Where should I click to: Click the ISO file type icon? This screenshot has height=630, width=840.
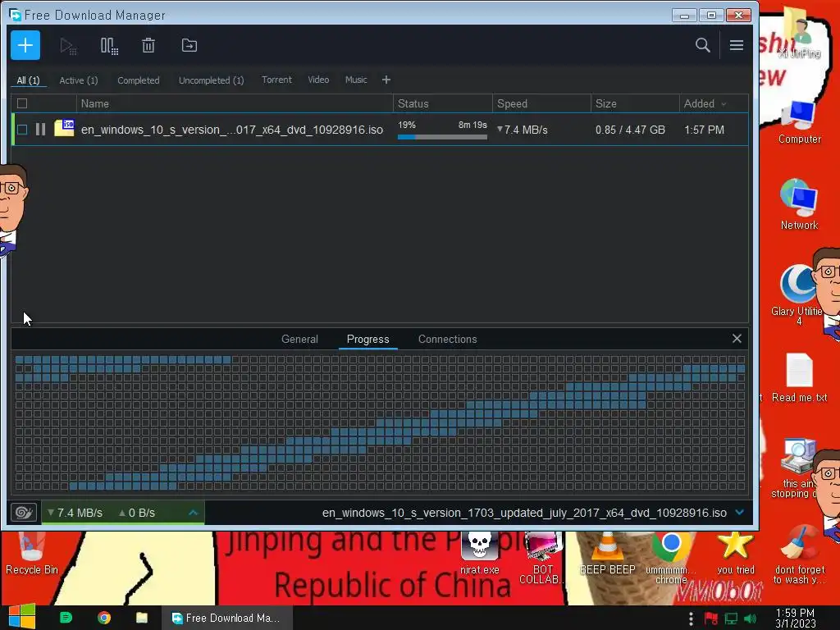pyautogui.click(x=64, y=128)
